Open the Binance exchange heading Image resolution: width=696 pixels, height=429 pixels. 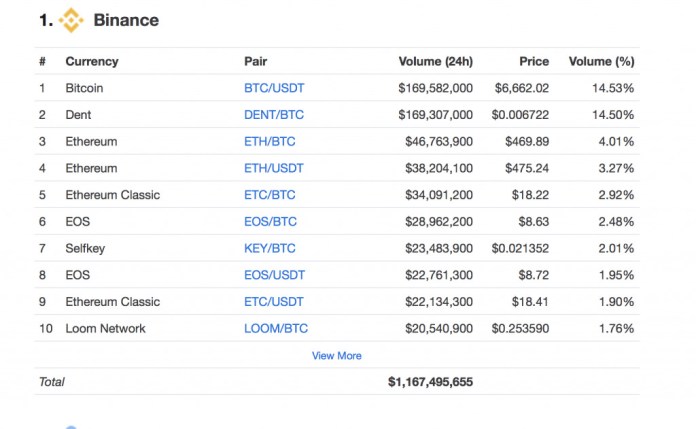[126, 20]
